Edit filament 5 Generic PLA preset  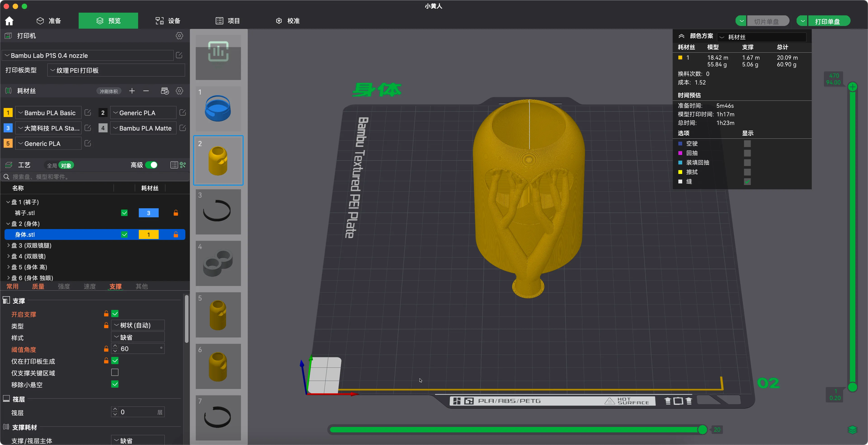[88, 143]
